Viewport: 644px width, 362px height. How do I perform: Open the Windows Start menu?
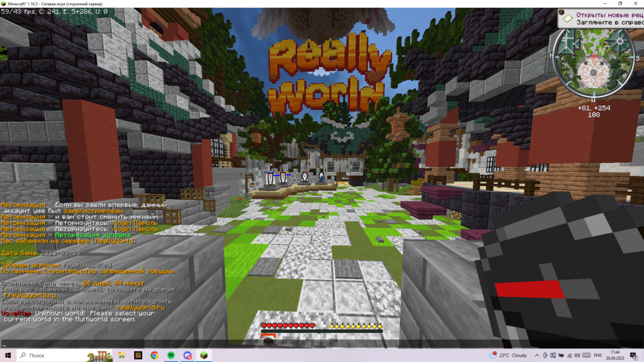tap(8, 356)
